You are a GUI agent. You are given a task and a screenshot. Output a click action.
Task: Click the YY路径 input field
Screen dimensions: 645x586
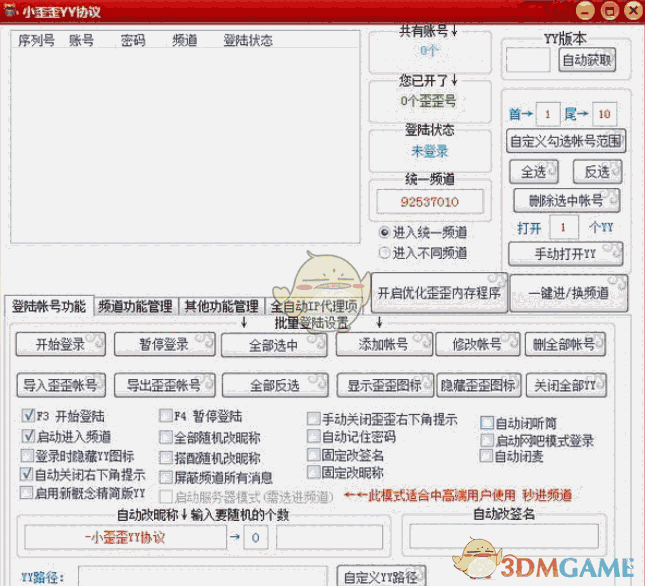click(202, 576)
